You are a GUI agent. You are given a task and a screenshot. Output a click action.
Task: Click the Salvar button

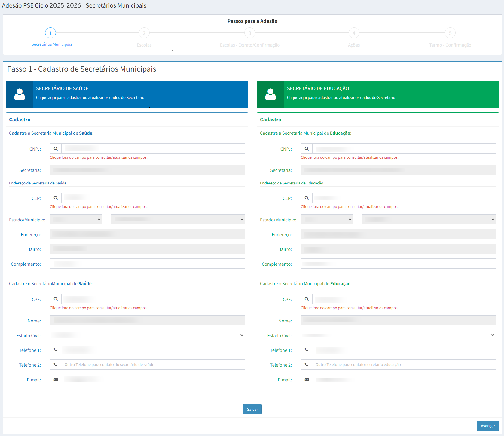point(252,409)
